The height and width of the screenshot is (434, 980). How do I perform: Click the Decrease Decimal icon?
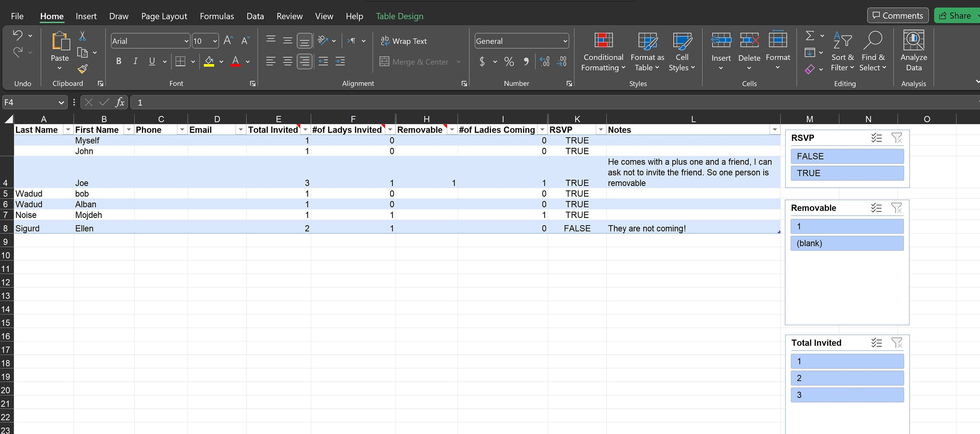click(562, 61)
